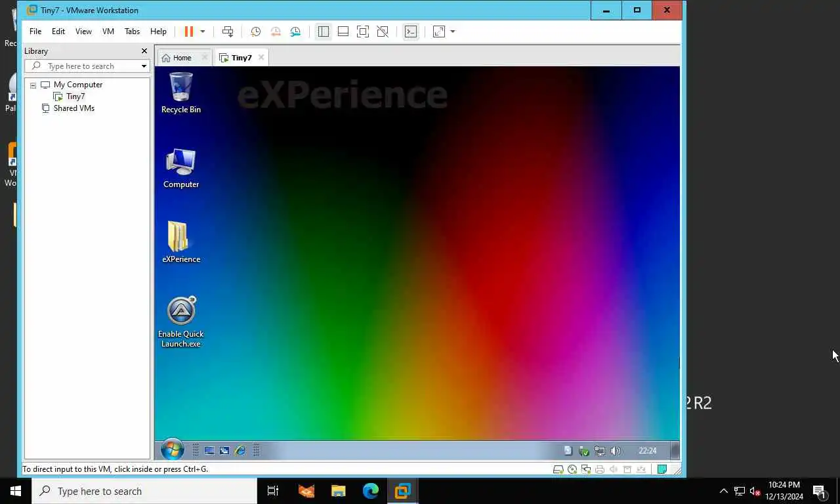Open the Tabs menu

click(132, 31)
